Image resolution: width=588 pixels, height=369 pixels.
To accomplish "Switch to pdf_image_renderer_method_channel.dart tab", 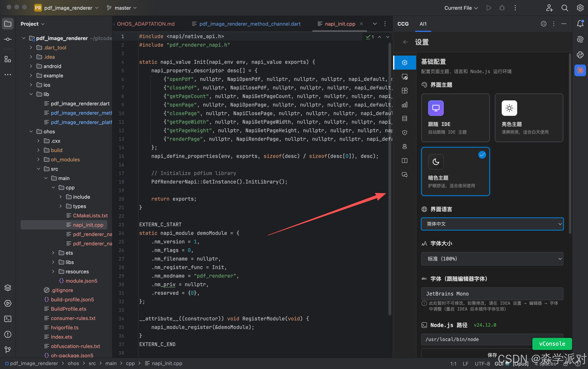I will pos(249,24).
